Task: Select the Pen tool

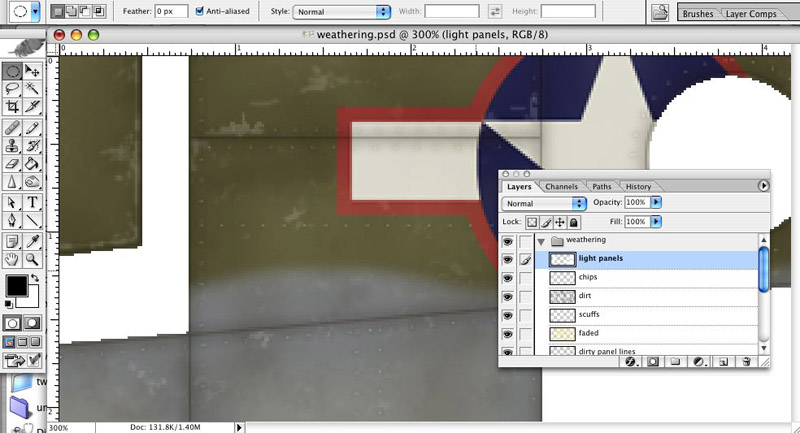Action: click(x=12, y=221)
